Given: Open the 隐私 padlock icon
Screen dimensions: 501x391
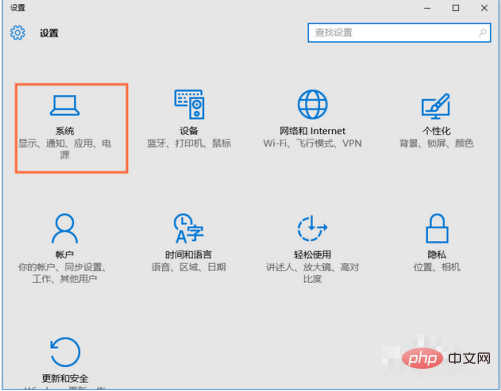Looking at the screenshot, I should (437, 228).
